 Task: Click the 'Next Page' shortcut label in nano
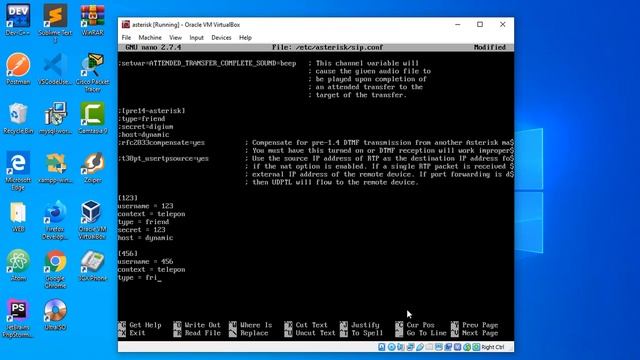click(x=480, y=333)
